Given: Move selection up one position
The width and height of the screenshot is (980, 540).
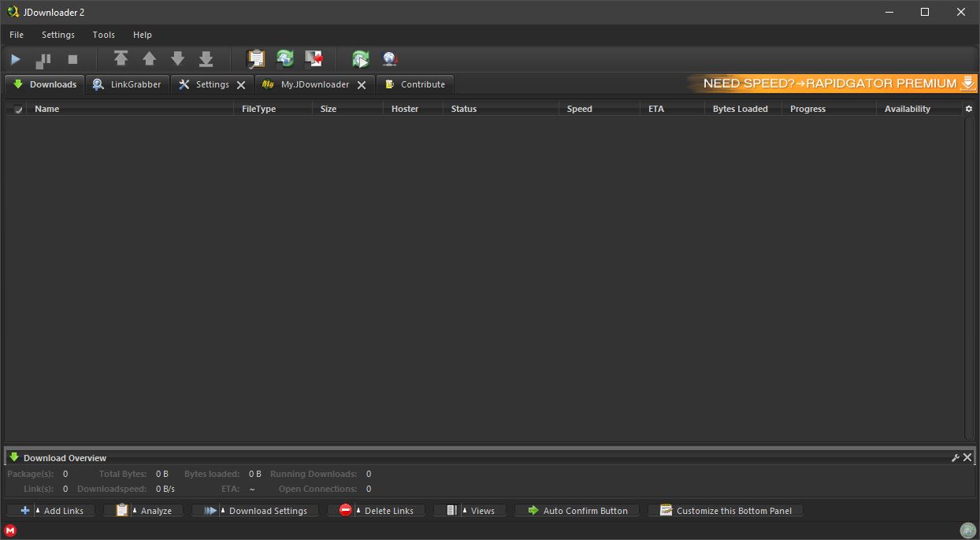Looking at the screenshot, I should (149, 59).
